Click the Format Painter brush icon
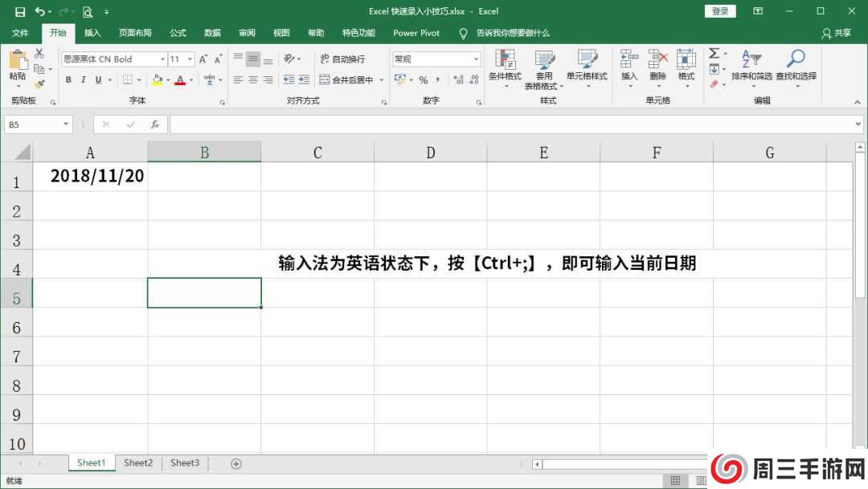The image size is (868, 489). (39, 84)
